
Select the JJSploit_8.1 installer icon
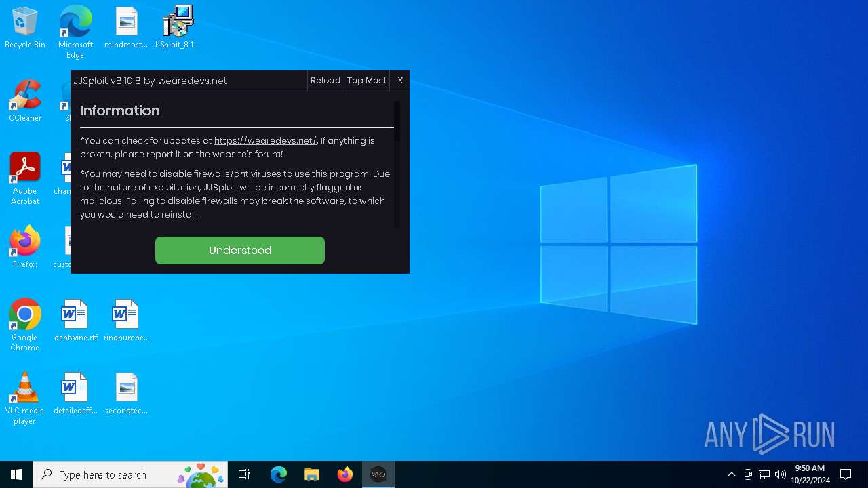[177, 28]
